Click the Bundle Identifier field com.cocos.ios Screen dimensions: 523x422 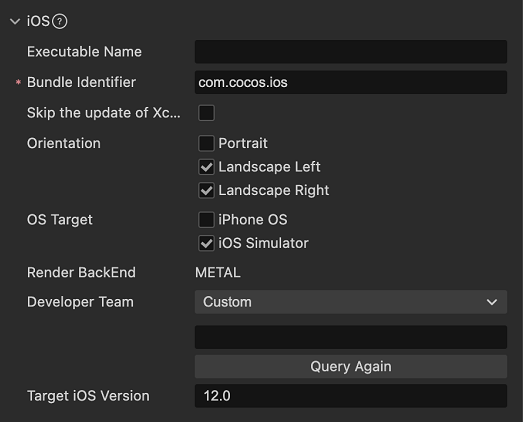[x=351, y=82]
